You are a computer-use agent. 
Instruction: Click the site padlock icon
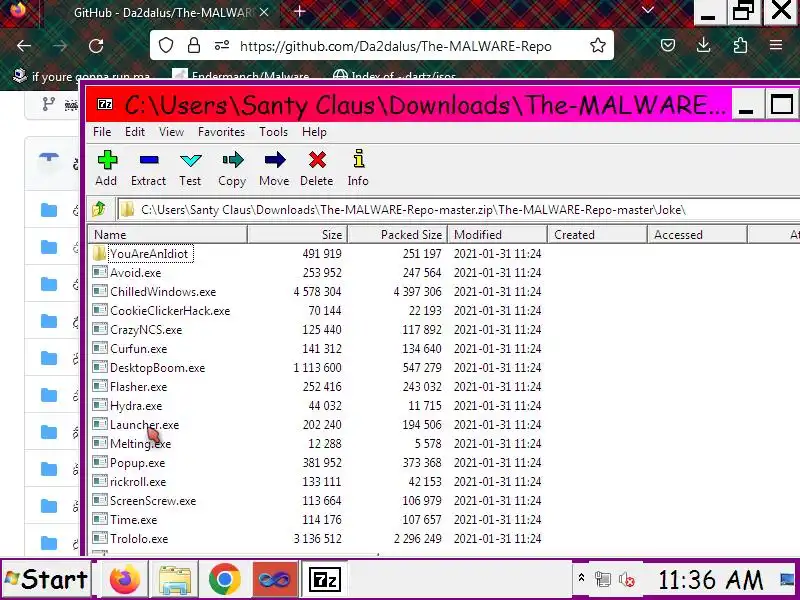194,45
